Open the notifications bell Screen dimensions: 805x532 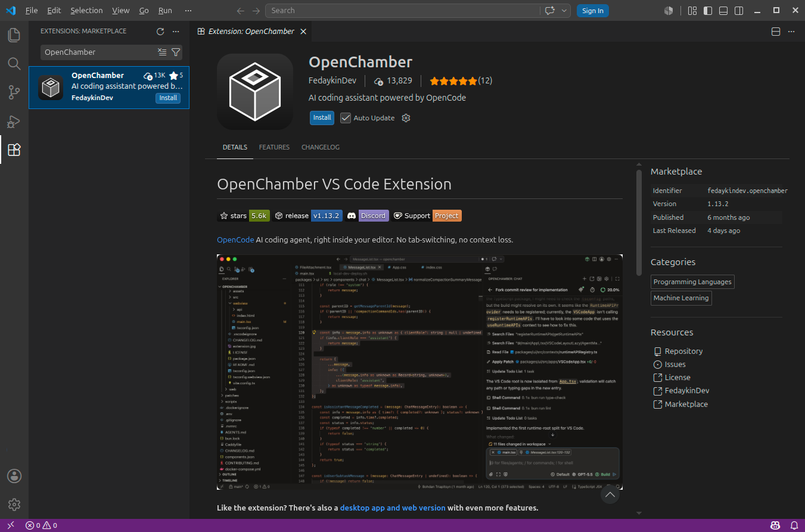[793, 525]
